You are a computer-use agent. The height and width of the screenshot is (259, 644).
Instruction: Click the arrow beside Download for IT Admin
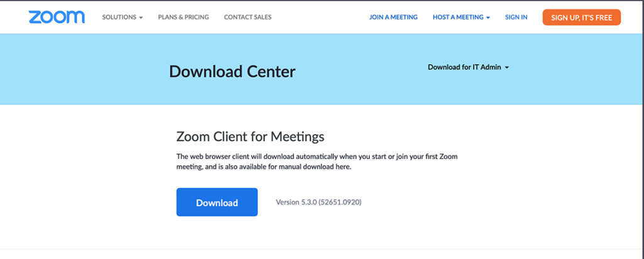pyautogui.click(x=507, y=68)
